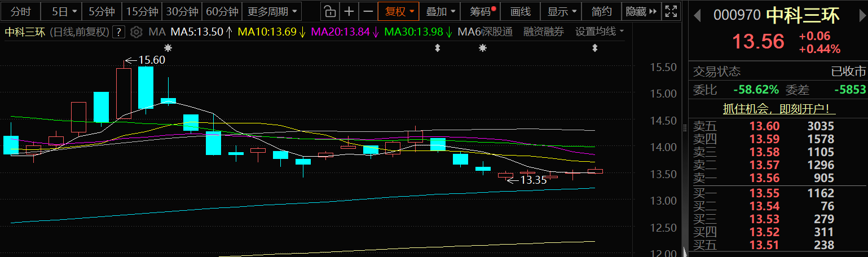Enter fullscreen with expand-arrows icon
The width and height of the screenshot is (868, 257).
pos(671,11)
